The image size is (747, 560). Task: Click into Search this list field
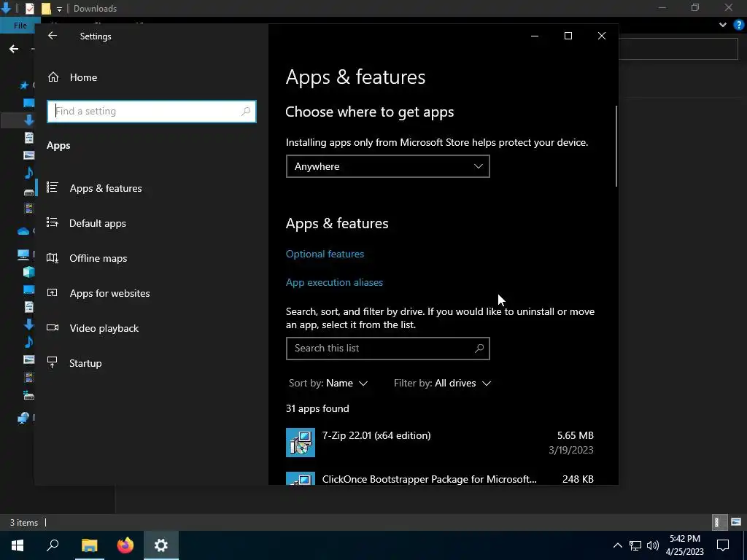(388, 348)
